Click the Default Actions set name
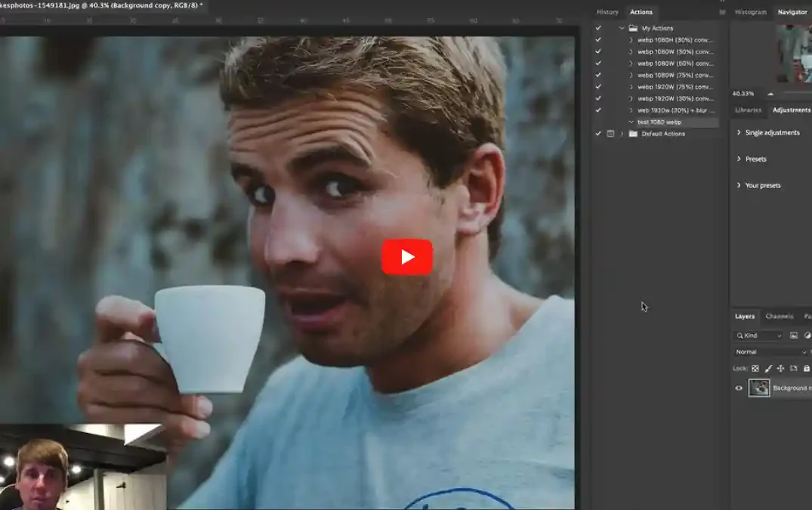 (663, 134)
